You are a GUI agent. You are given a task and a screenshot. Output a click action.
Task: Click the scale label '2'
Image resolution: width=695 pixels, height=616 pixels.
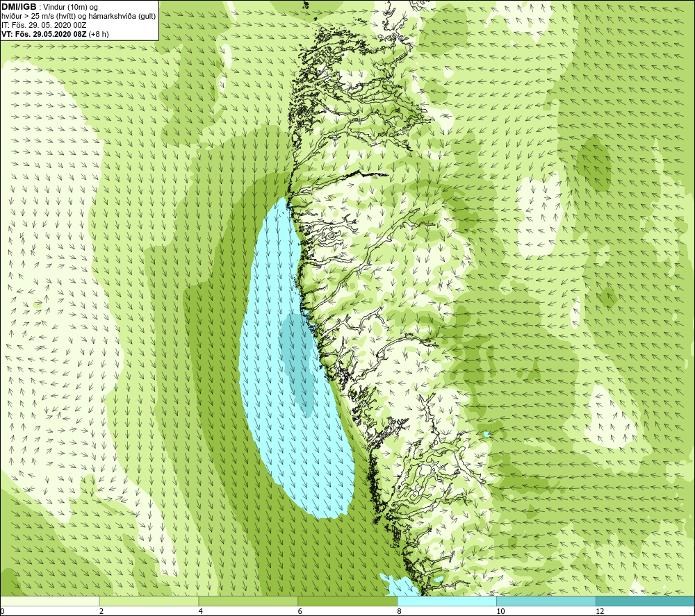[101, 611]
